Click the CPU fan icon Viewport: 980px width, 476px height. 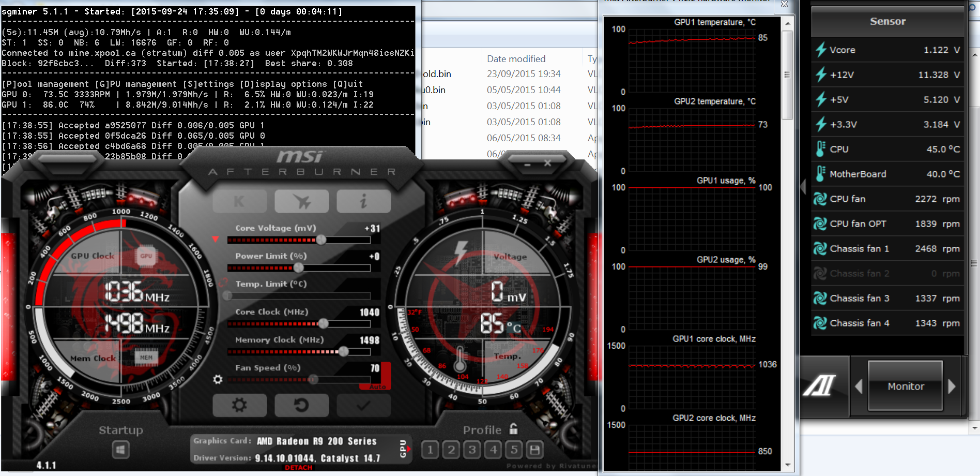pos(820,199)
